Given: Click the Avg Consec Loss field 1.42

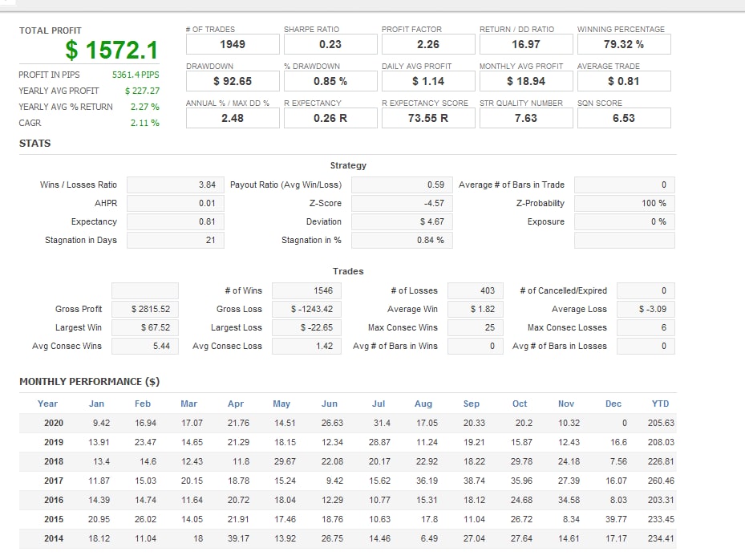Looking at the screenshot, I should click(x=306, y=347).
